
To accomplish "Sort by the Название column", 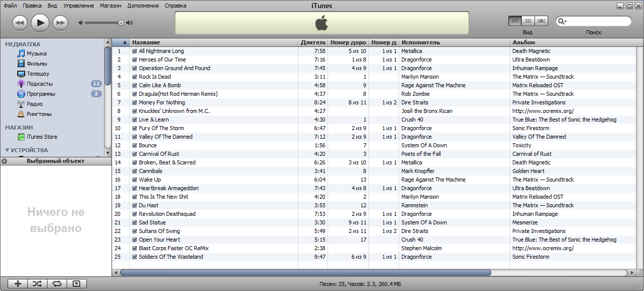I will [x=214, y=42].
